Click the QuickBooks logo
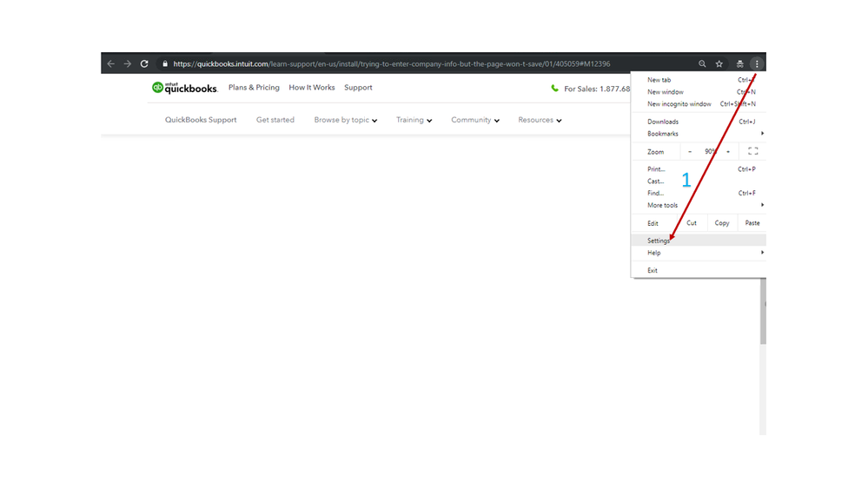Image resolution: width=868 pixels, height=488 pixels. 185,88
